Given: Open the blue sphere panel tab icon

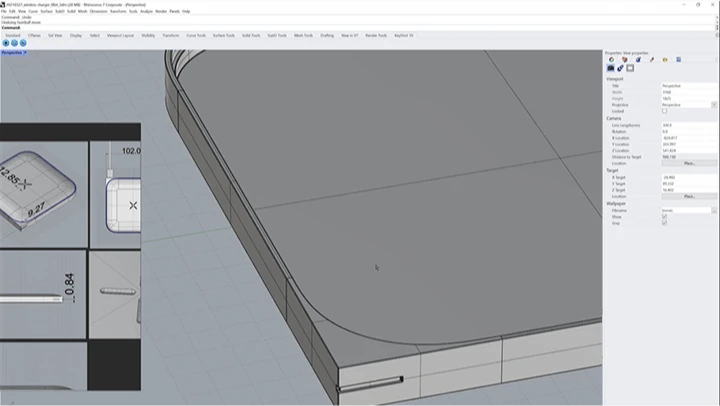Looking at the screenshot, I should (x=638, y=59).
